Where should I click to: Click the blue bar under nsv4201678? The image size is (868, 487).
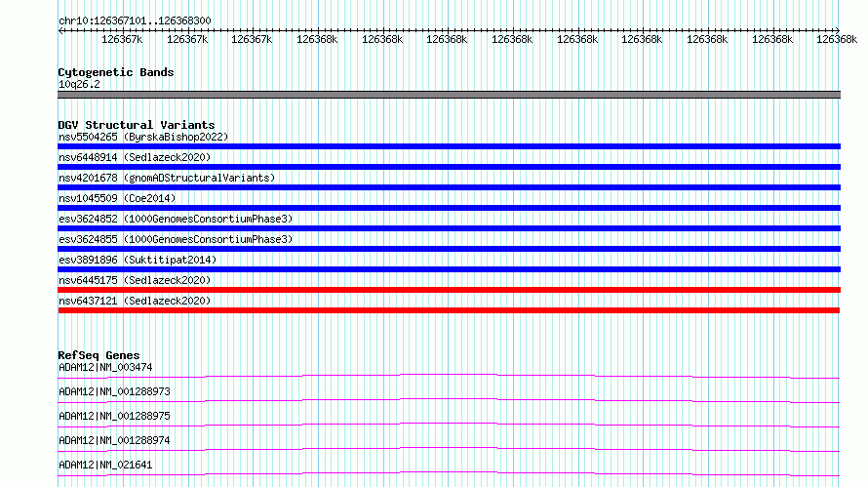pos(449,187)
